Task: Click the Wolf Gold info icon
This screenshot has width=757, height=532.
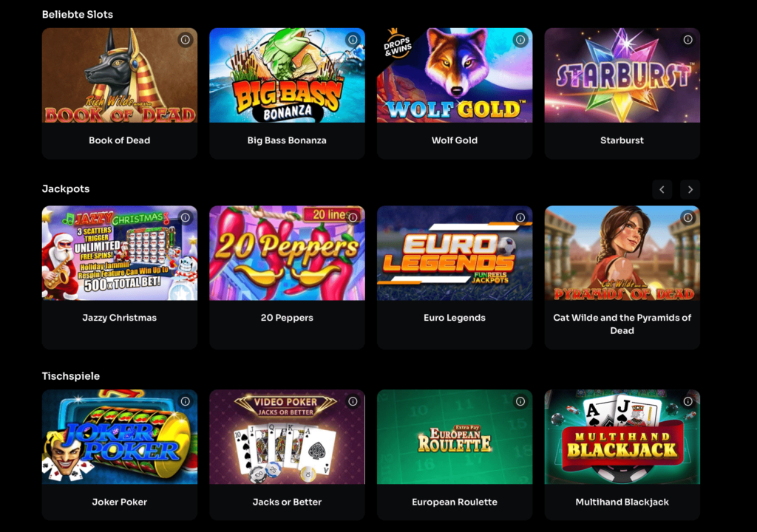Action: point(520,40)
